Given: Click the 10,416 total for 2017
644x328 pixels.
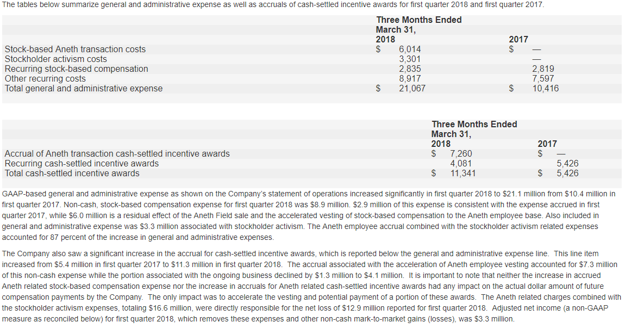Looking at the screenshot, I should (x=546, y=89).
